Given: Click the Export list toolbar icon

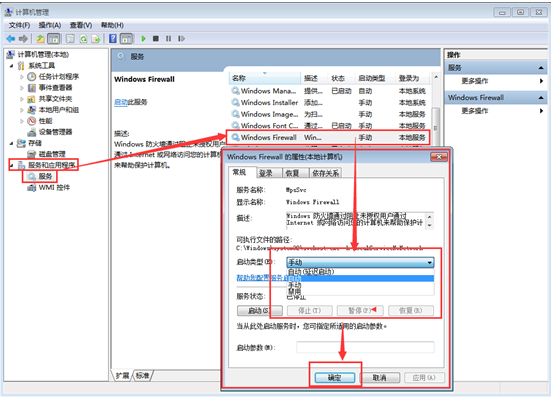Looking at the screenshot, I should click(96, 39).
